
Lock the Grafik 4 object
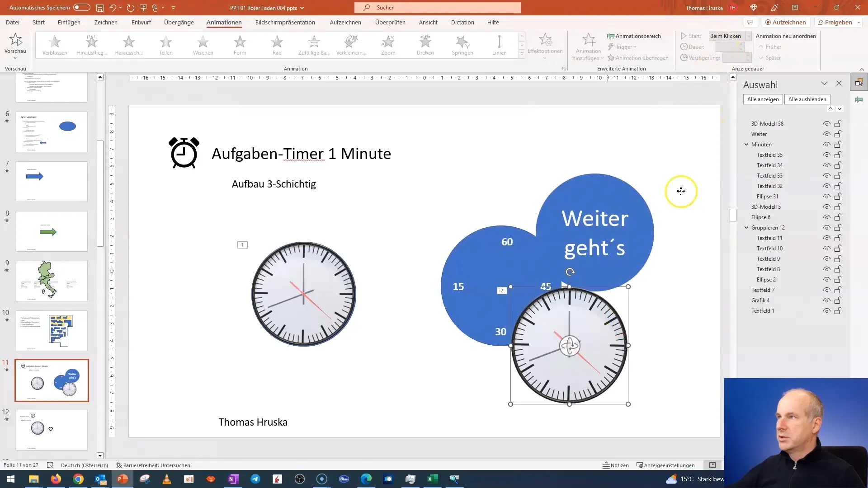(x=838, y=300)
